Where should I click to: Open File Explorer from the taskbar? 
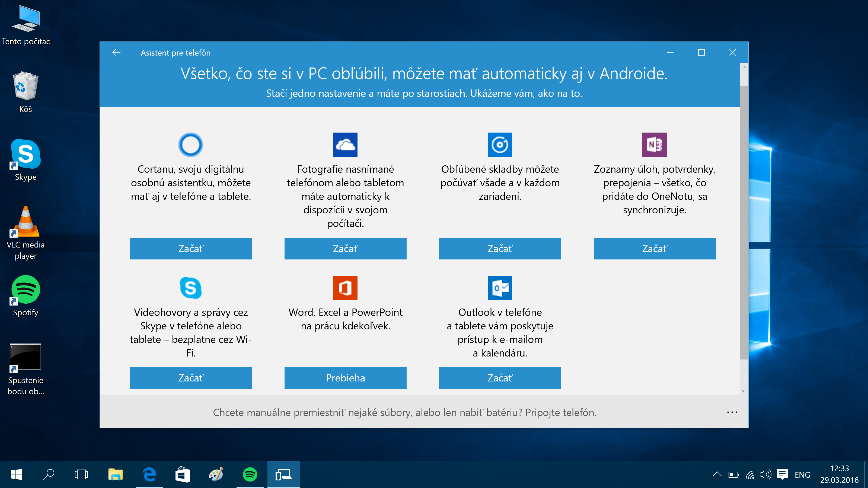click(x=115, y=474)
